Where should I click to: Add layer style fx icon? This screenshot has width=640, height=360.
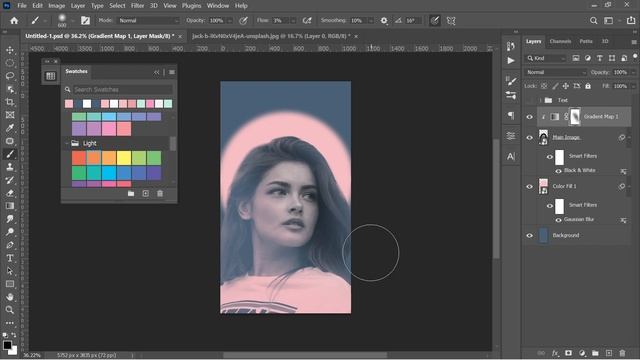tap(555, 353)
